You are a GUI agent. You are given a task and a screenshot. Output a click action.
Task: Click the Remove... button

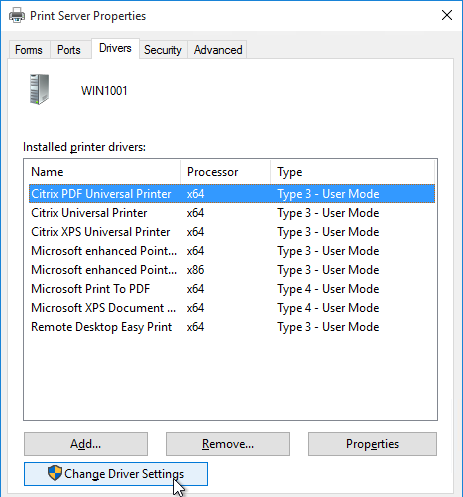[x=228, y=444]
